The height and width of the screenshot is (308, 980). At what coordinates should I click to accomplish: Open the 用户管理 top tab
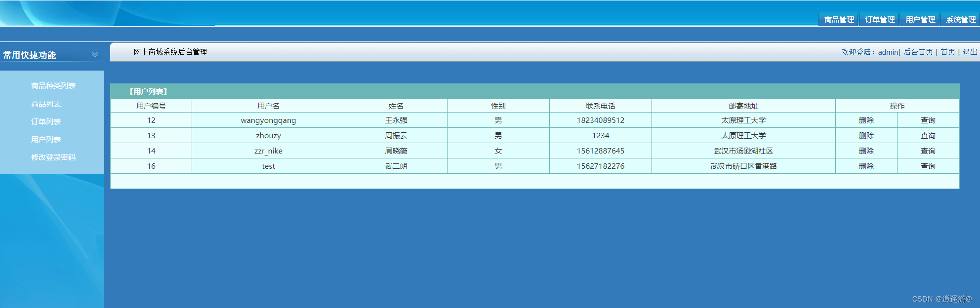click(x=920, y=19)
